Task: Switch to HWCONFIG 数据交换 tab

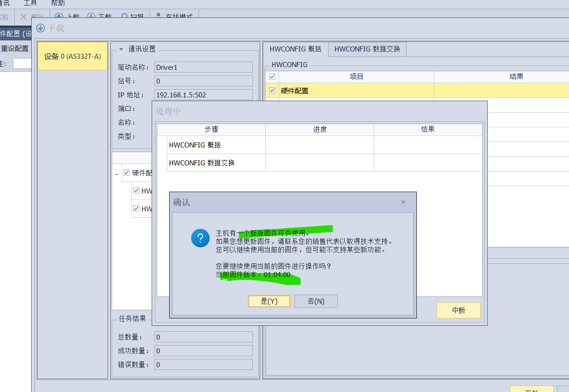Action: pyautogui.click(x=367, y=49)
